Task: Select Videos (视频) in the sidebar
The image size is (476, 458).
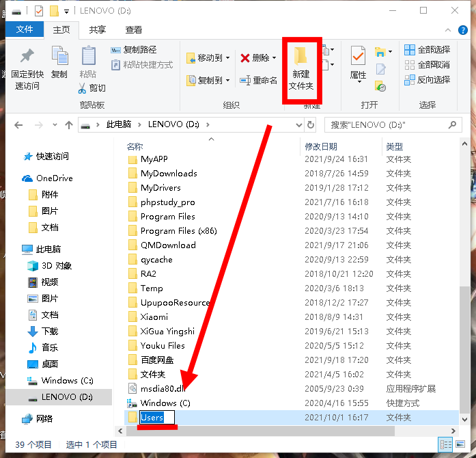Action: tap(43, 282)
